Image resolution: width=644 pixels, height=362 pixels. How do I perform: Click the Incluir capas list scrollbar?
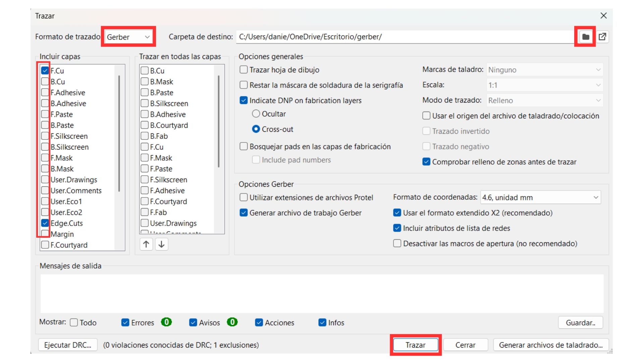(x=119, y=134)
